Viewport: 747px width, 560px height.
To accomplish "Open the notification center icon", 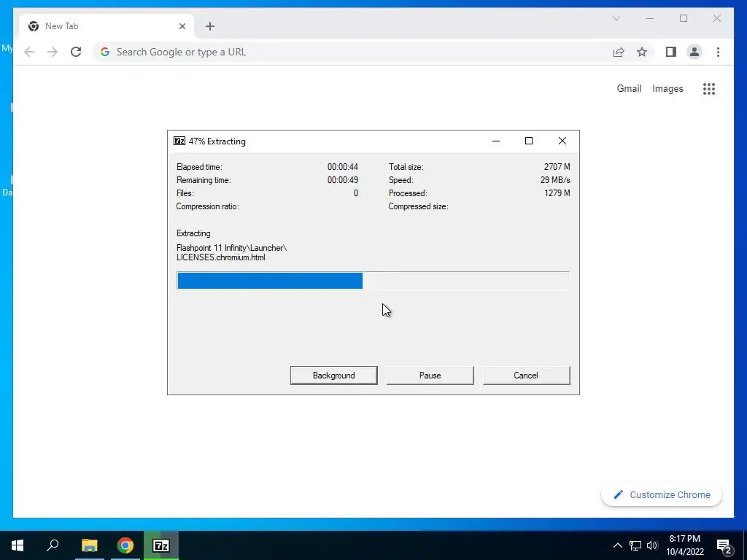I will (x=724, y=545).
